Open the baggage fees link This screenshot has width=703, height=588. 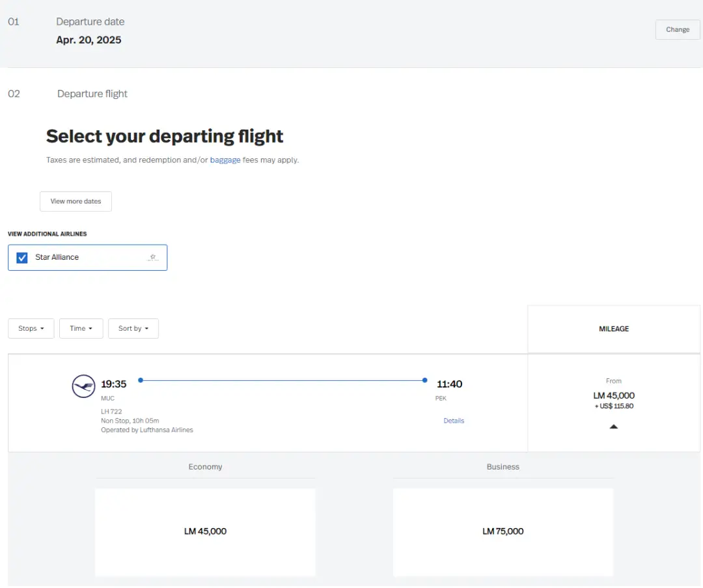[x=225, y=160]
